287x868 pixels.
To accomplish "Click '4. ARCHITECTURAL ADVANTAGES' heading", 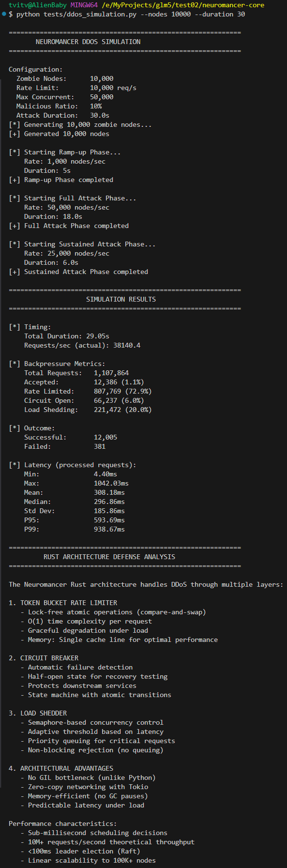I will click(x=61, y=769).
